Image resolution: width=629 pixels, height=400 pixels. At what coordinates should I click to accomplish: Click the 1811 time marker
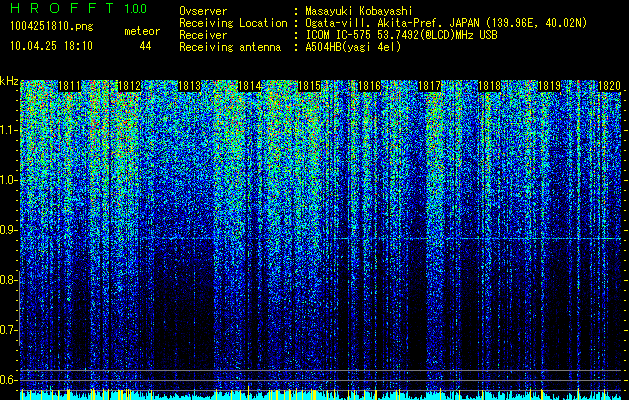(69, 86)
